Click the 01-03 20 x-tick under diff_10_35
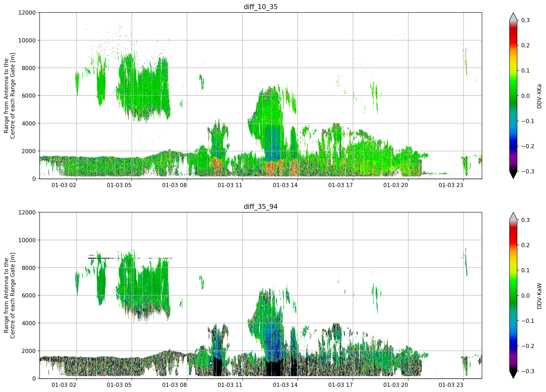This screenshot has height=392, width=546. (396, 185)
